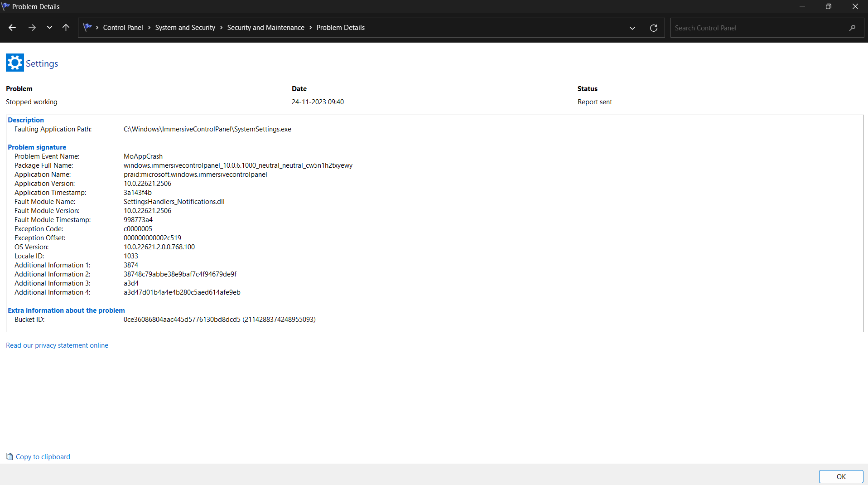
Task: Click the clipboard copy icon
Action: coord(10,456)
